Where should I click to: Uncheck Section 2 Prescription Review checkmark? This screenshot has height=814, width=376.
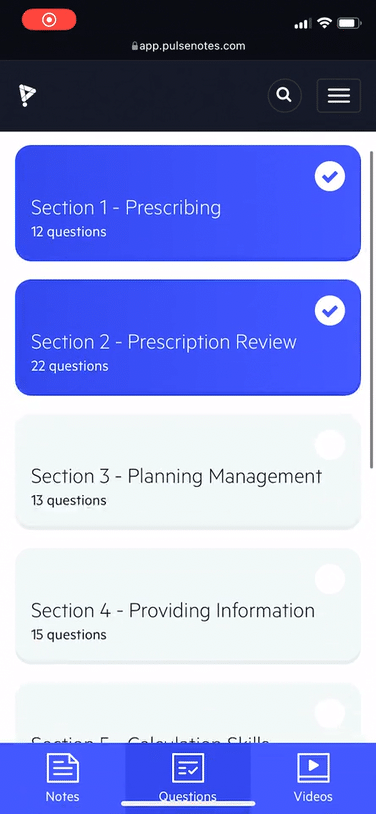330,310
